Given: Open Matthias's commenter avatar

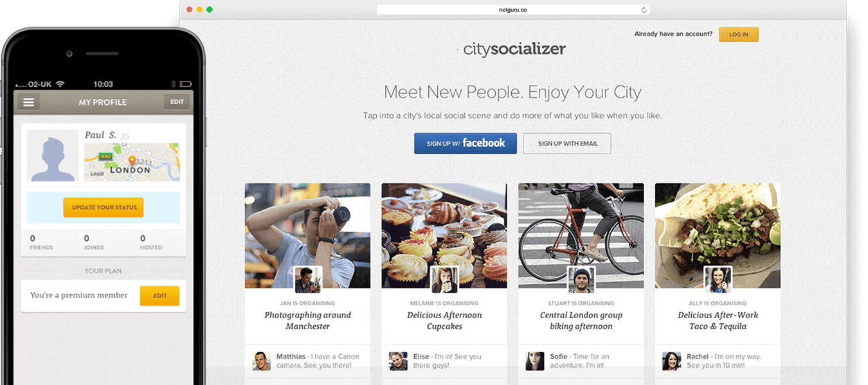Looking at the screenshot, I should 261,361.
